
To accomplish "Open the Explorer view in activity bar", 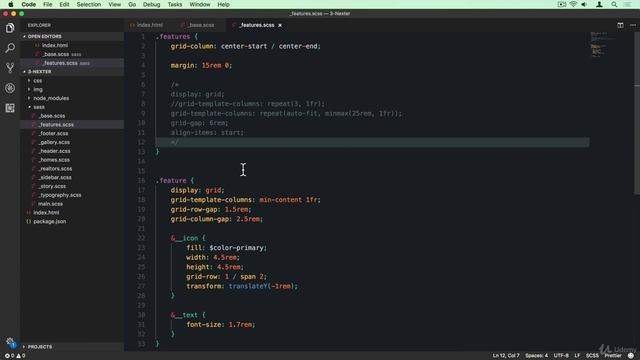I will [10, 28].
